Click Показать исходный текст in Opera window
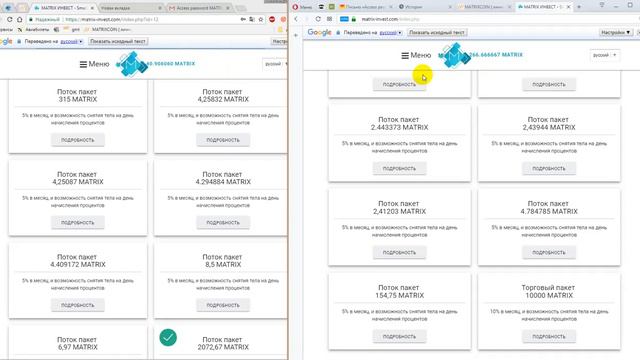 [437, 33]
